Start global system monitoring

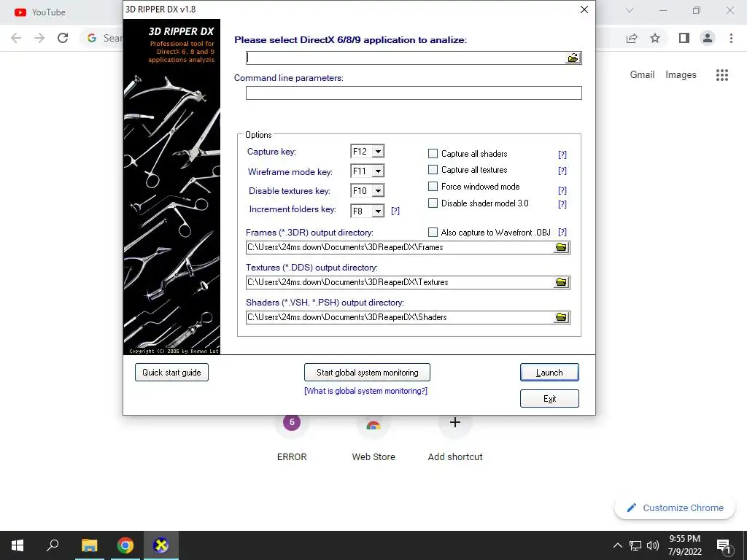tap(368, 373)
